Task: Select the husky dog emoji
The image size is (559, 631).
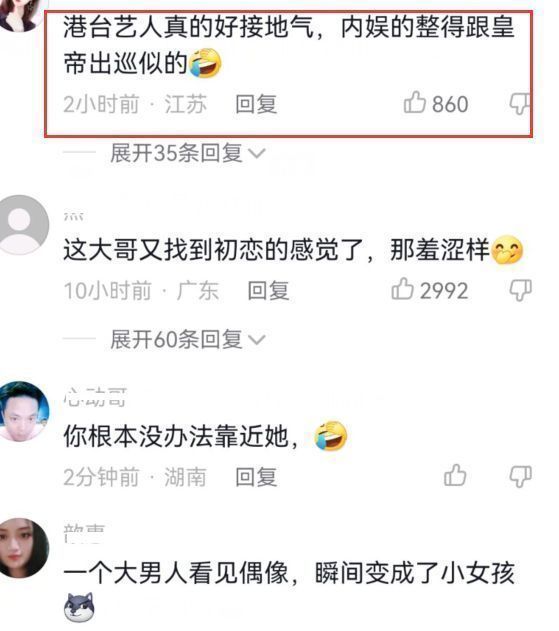Action: click(79, 606)
